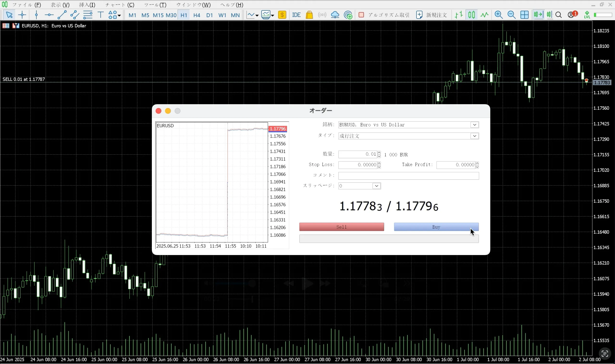Open the chart type line dropdown
The height and width of the screenshot is (364, 615).
tap(252, 15)
